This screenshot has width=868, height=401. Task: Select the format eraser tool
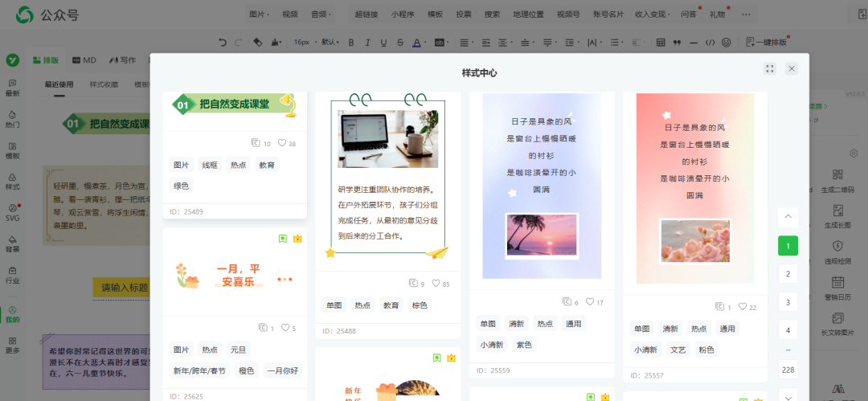tap(257, 42)
